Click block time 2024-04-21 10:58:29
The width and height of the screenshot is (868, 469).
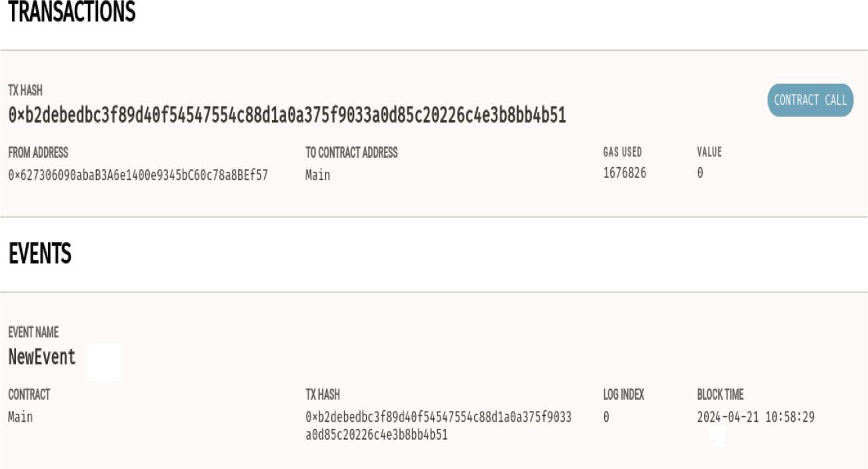click(755, 417)
